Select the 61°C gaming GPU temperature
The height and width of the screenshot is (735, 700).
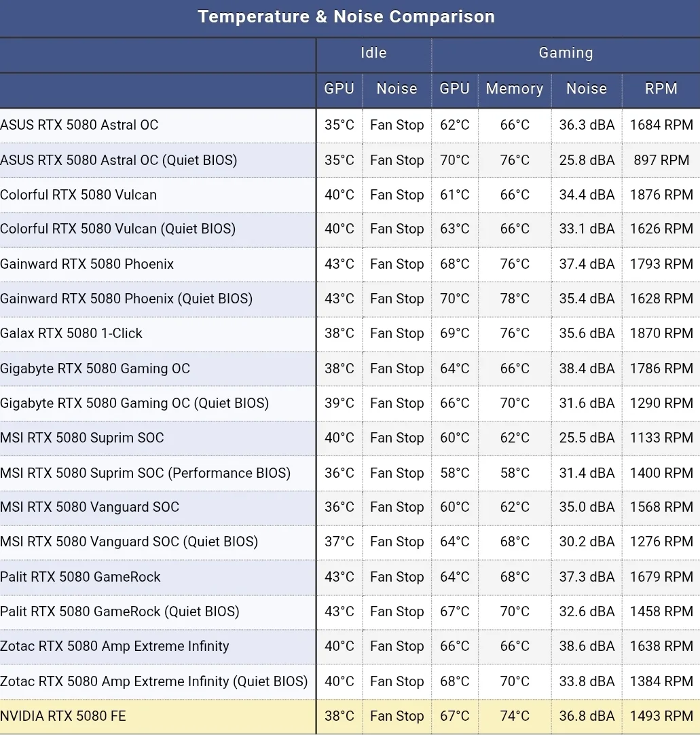[454, 195]
